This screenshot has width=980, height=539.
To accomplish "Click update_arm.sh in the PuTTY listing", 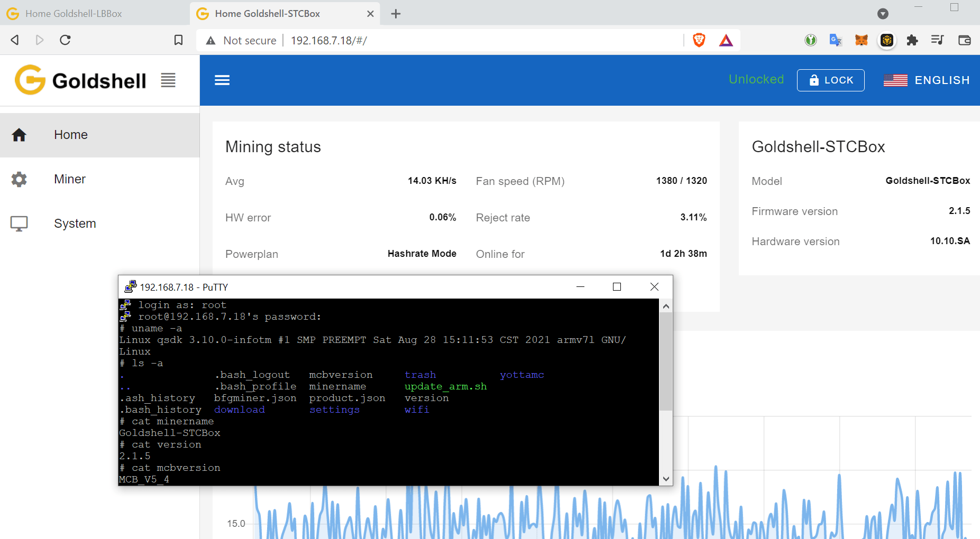I will point(445,386).
